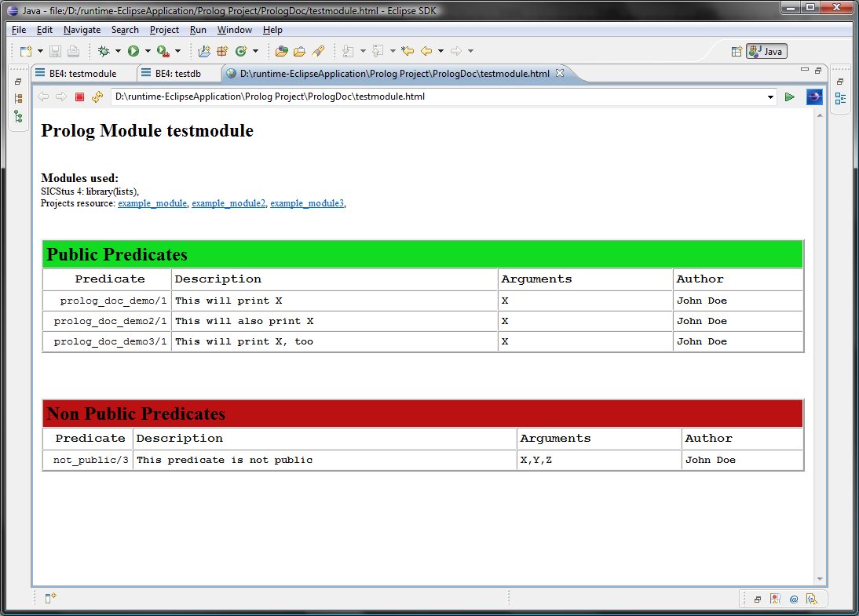Click the Open Perspective icon

[x=737, y=51]
